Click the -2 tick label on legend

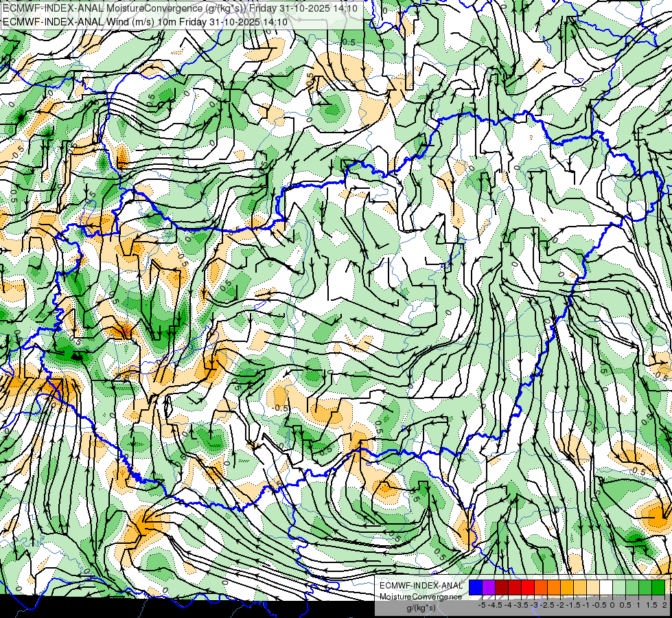click(x=560, y=605)
